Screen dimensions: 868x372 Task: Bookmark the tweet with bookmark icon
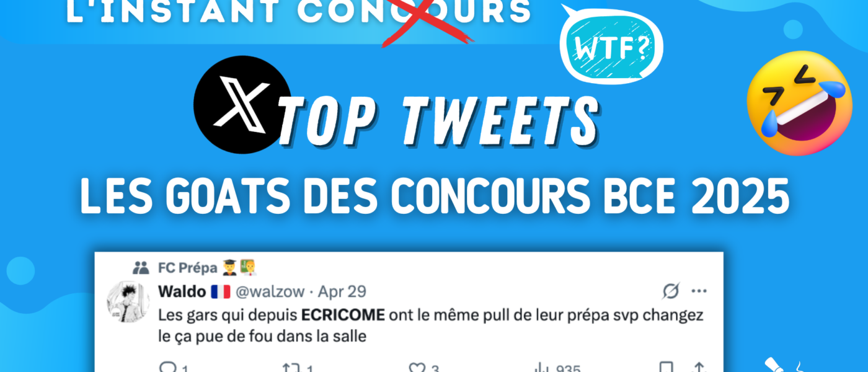pyautogui.click(x=666, y=368)
